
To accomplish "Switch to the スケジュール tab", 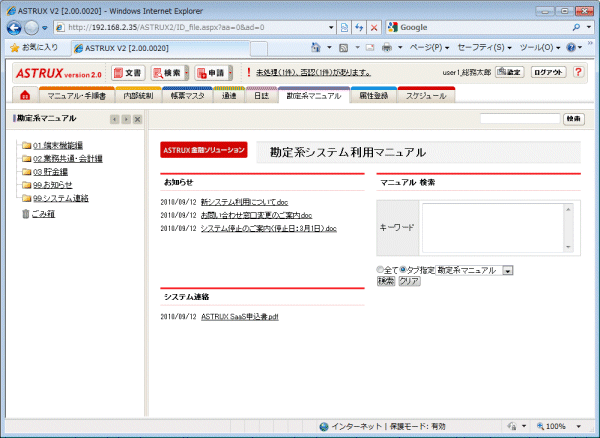I will (x=426, y=95).
